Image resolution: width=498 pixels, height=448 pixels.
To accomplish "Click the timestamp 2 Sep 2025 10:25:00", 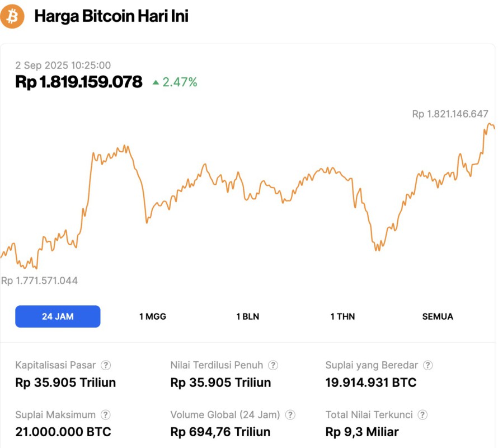I will 64,66.
